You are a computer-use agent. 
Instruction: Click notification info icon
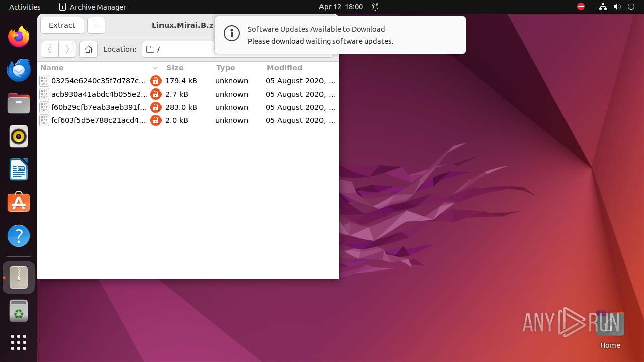click(x=232, y=34)
